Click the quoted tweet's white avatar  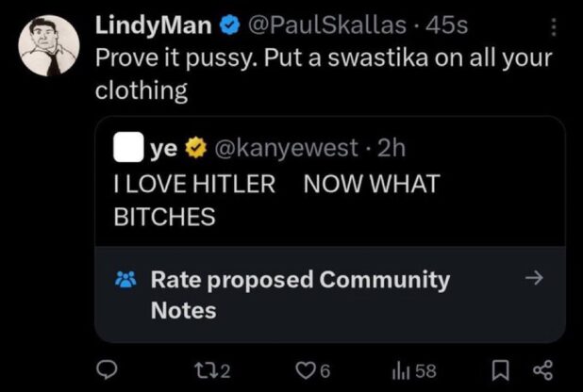pos(125,148)
